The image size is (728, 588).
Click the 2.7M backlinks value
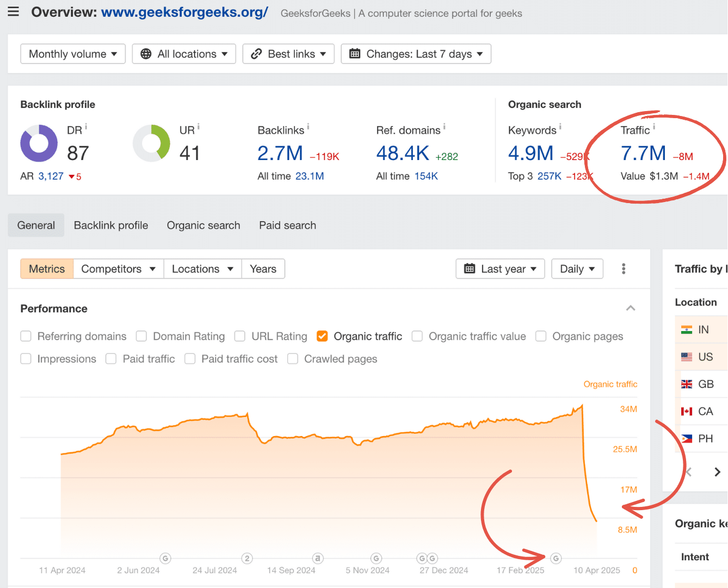tap(280, 154)
